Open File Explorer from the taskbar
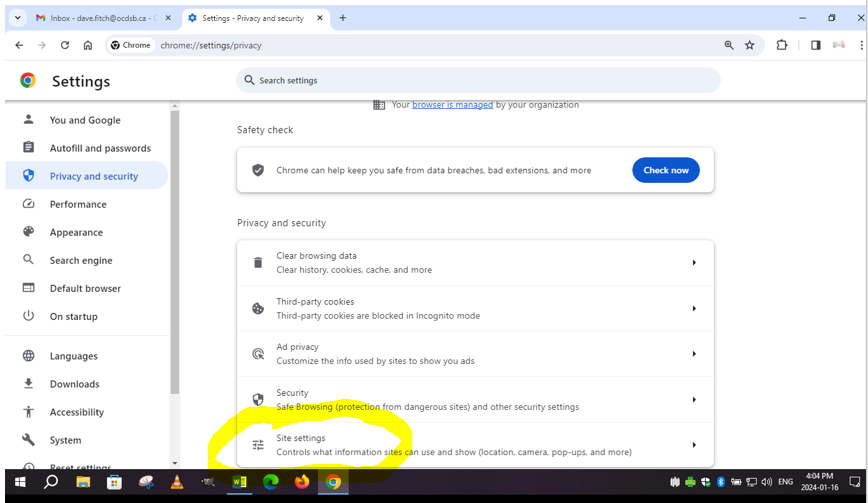Screen dimensions: 868x503 83,483
